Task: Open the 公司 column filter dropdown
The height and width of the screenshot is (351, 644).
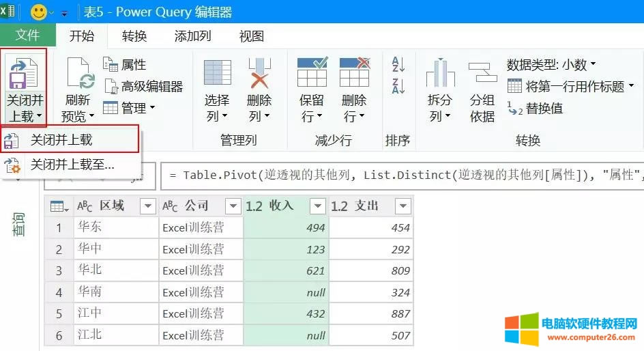Action: [233, 206]
